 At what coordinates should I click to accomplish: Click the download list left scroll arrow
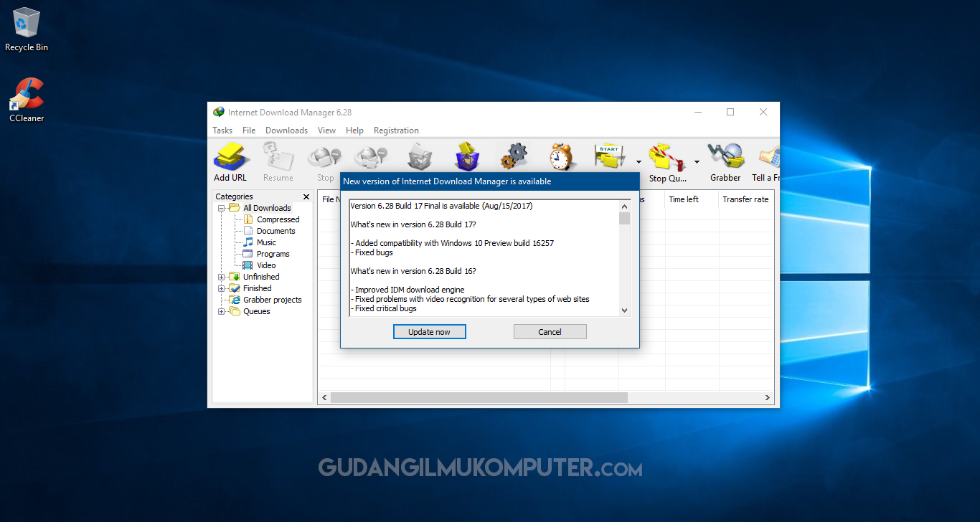pyautogui.click(x=324, y=397)
